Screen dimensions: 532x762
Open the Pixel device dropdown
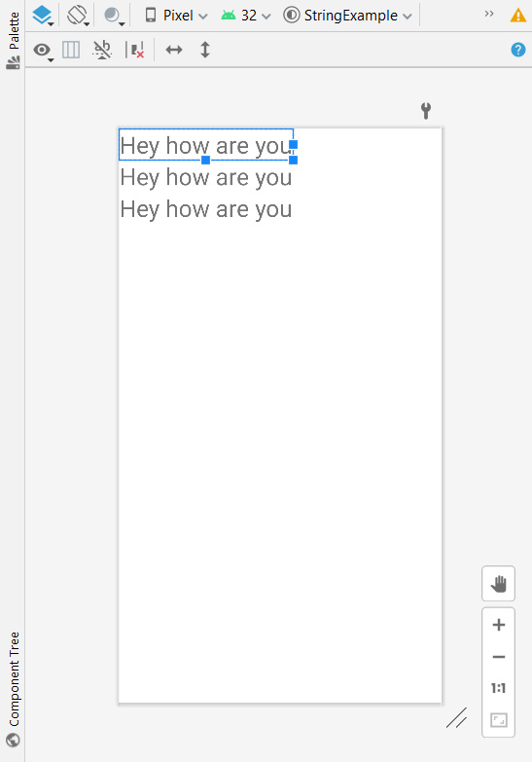click(176, 16)
